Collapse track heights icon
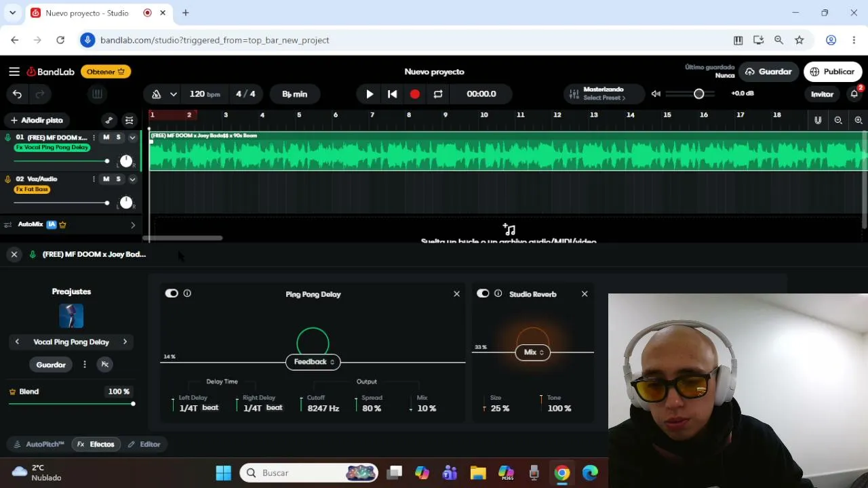 click(x=130, y=120)
